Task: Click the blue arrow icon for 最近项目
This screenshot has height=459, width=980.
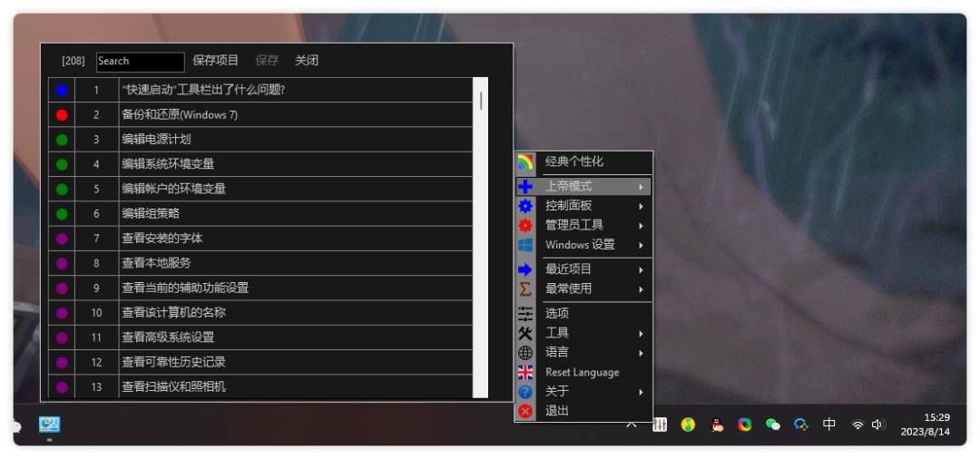Action: pyautogui.click(x=525, y=269)
